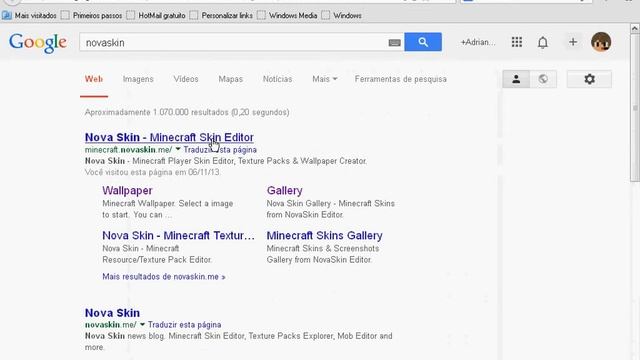Open Mais visitados bookmark icon
This screenshot has width=640, height=360.
7,16
